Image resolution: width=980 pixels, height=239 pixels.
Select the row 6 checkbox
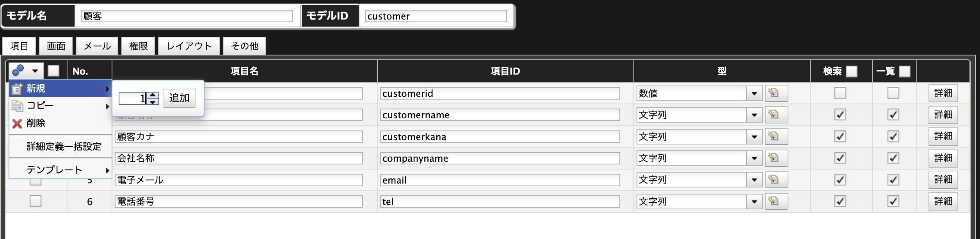(36, 202)
